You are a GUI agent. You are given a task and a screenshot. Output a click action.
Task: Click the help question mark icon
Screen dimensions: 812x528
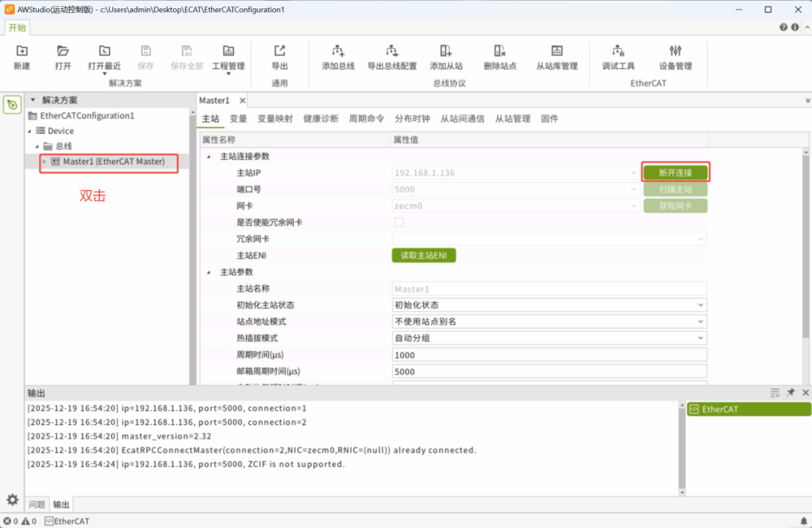[x=783, y=27]
